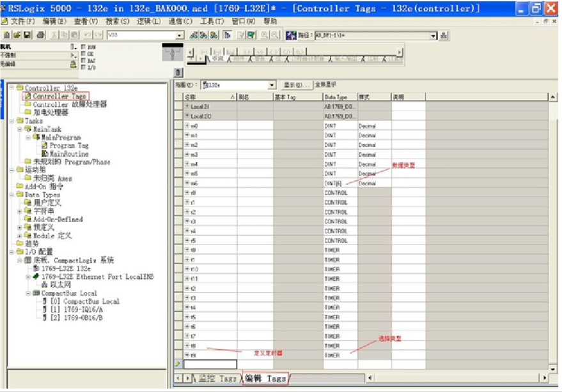Expand the 预定义 data type node
This screenshot has height=392, width=562.
click(20, 228)
